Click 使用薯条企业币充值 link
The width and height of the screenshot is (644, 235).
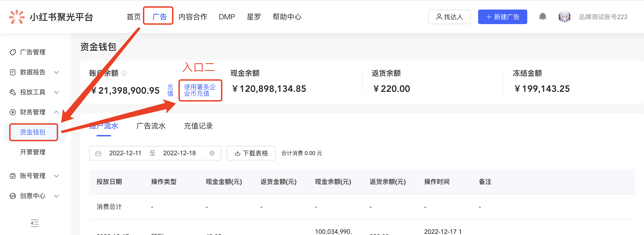(x=200, y=90)
